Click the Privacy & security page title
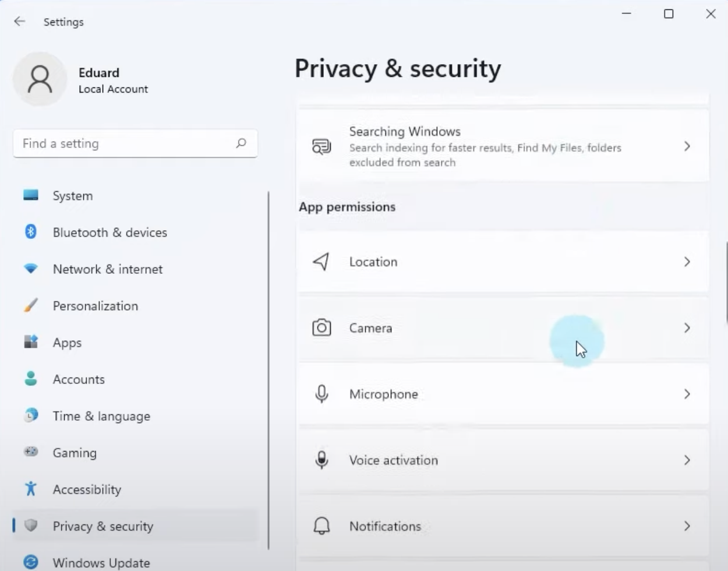The image size is (728, 571). 398,68
